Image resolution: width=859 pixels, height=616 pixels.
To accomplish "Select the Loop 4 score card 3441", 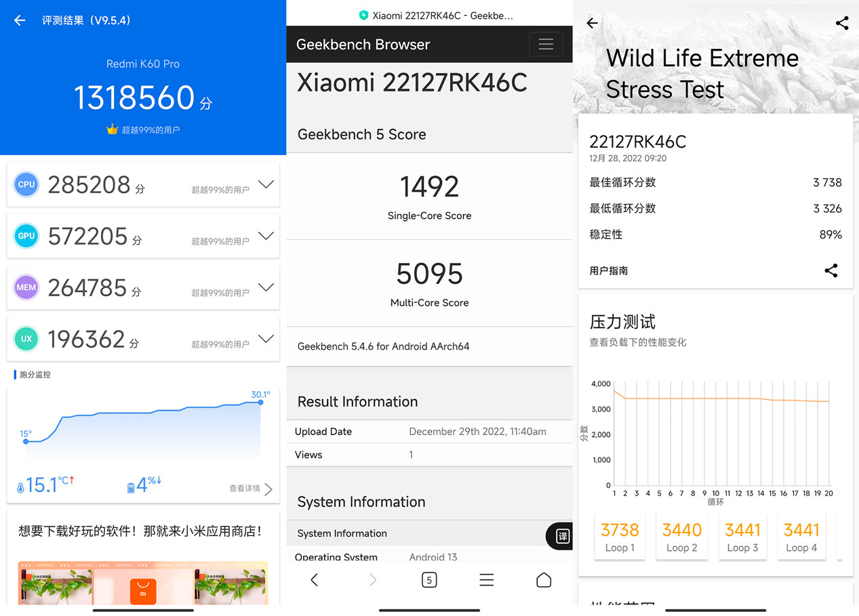I will [801, 536].
